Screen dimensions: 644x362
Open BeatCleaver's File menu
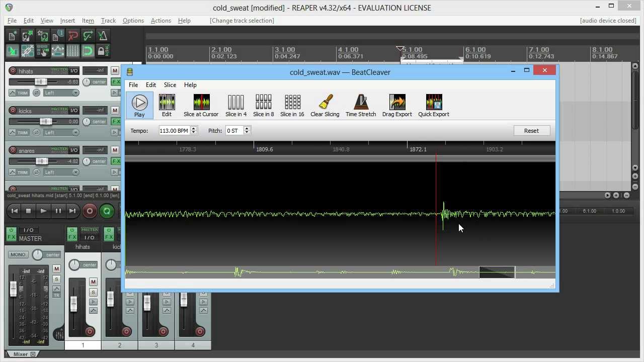click(133, 85)
